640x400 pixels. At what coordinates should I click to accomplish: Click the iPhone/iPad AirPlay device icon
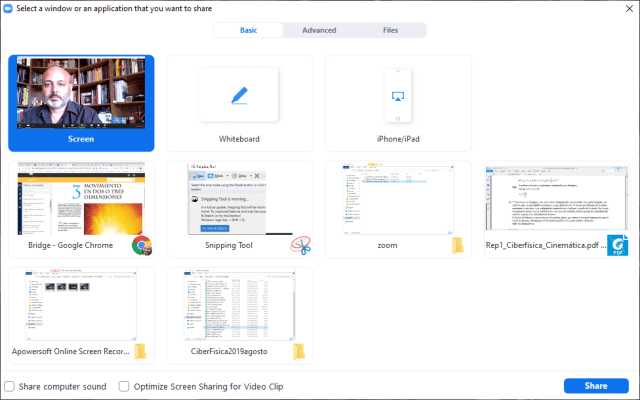tap(398, 95)
